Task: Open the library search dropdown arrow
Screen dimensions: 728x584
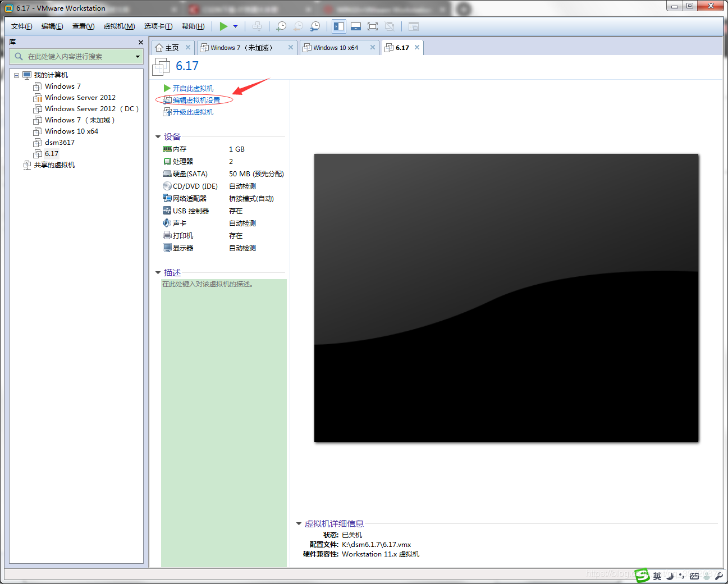Action: 138,57
